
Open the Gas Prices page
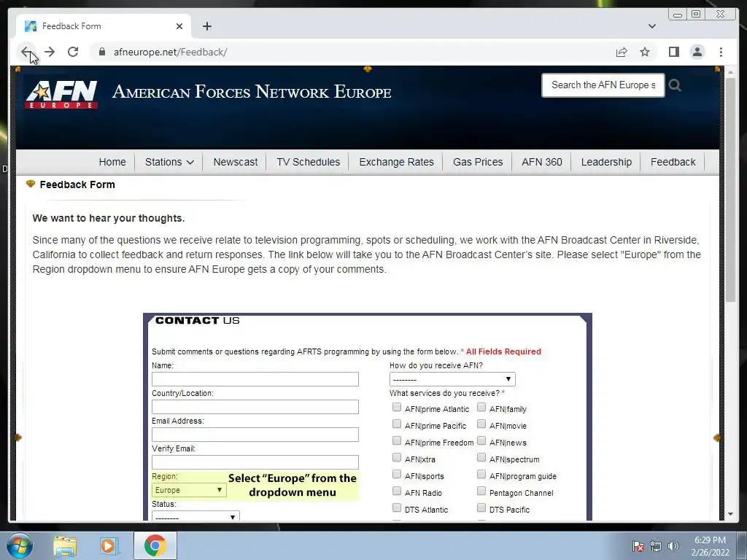click(x=478, y=162)
